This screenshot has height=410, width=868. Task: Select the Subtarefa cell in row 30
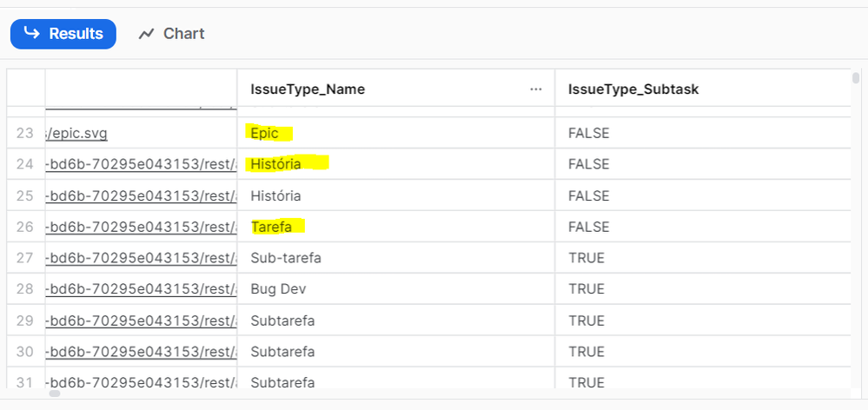(396, 351)
